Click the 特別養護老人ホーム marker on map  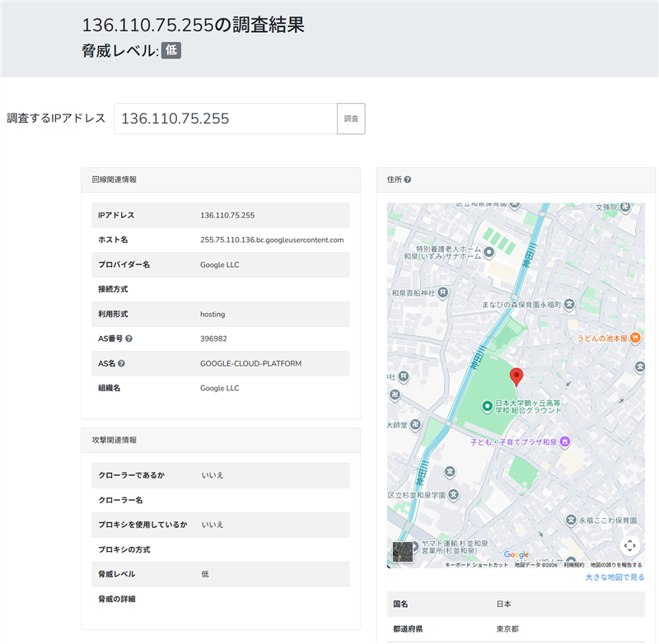[x=491, y=251]
